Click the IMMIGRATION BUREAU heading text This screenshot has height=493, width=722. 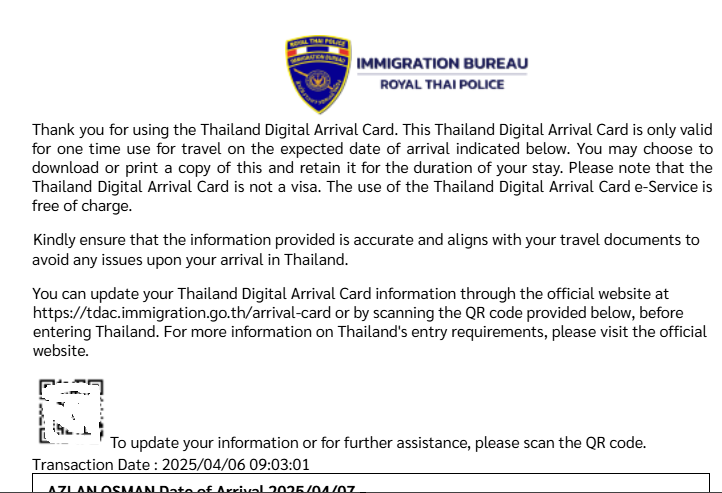click(442, 63)
